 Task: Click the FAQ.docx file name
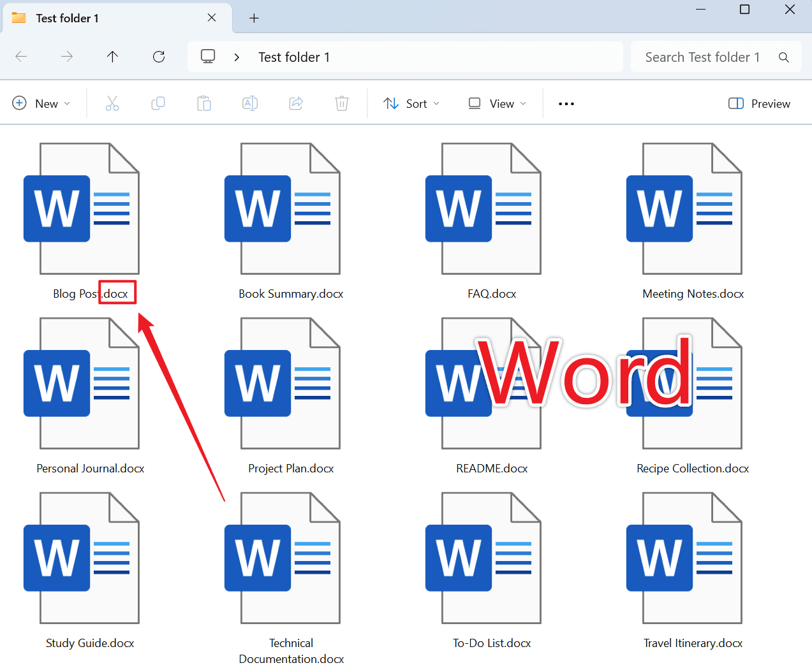[x=492, y=294]
